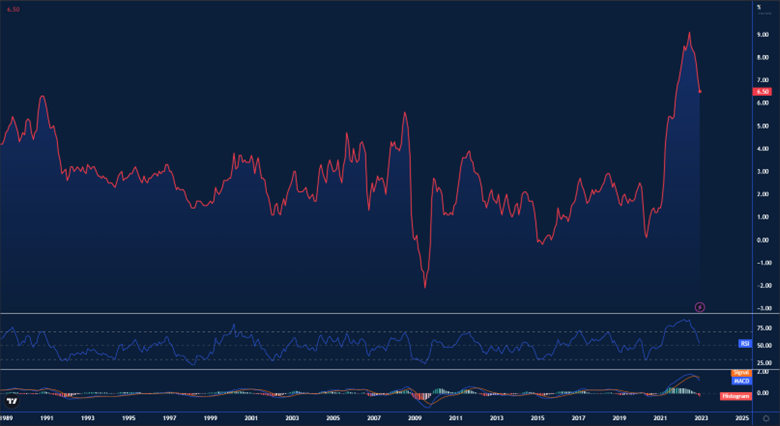Click the 9.00 level on price axis
The width and height of the screenshot is (780, 426).
coord(763,33)
